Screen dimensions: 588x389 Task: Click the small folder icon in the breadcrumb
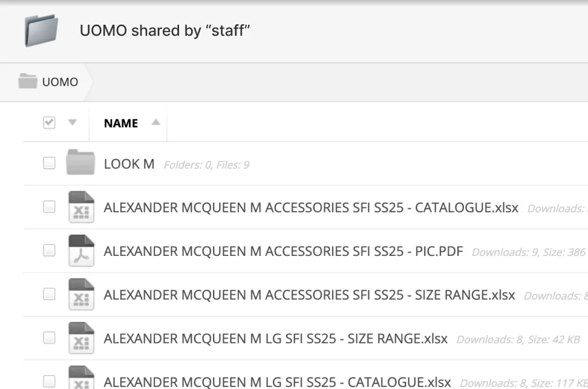27,82
